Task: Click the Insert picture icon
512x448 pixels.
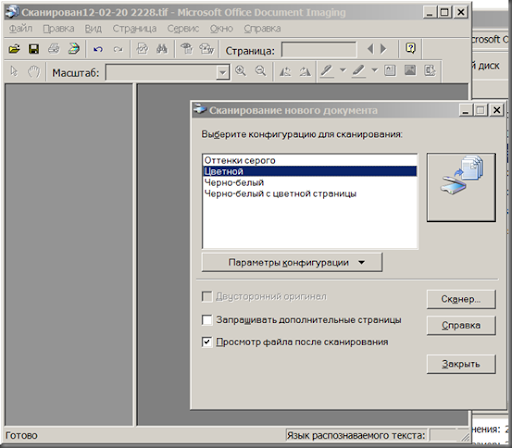Action: coord(410,70)
